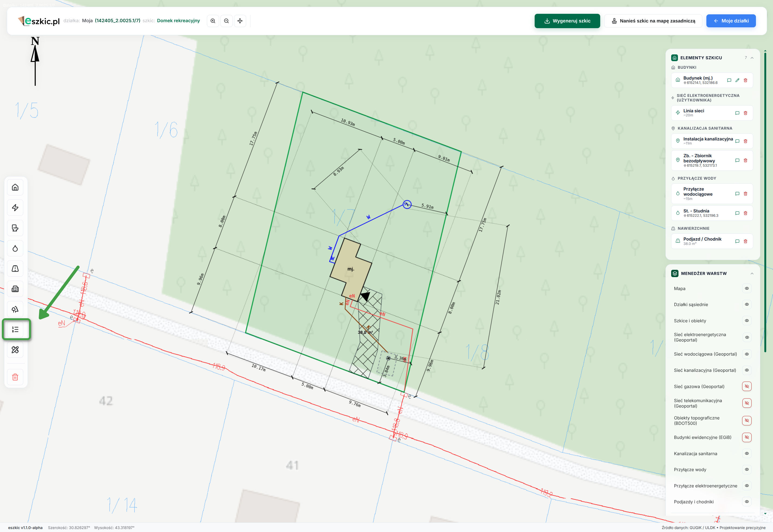Click the Wygeneruj szkic button
Image resolution: width=773 pixels, height=532 pixels.
tap(567, 21)
